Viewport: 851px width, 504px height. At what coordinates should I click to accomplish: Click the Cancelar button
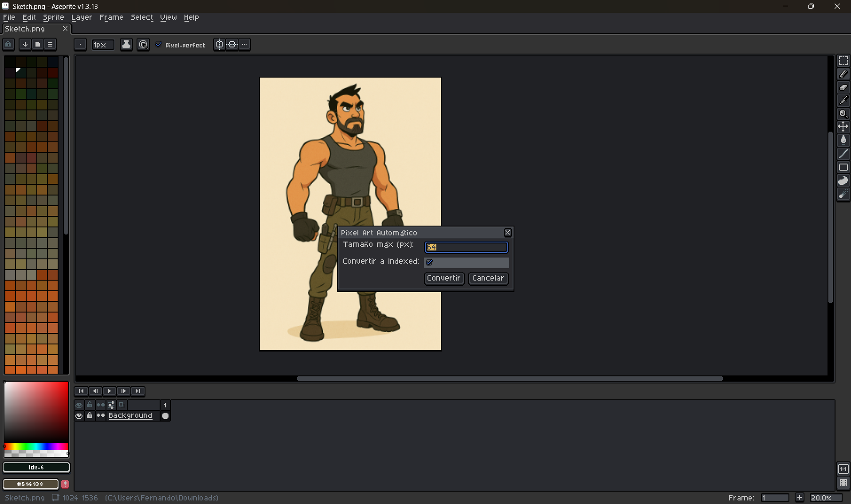click(x=488, y=278)
